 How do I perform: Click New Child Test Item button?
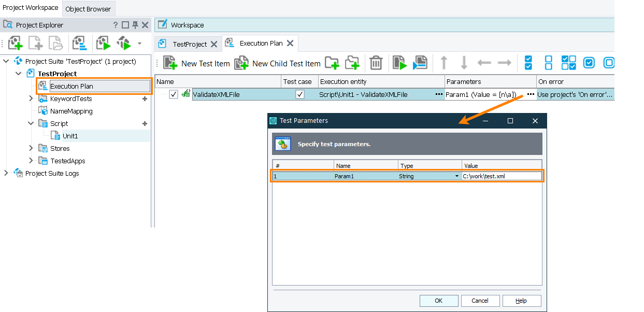[x=277, y=63]
